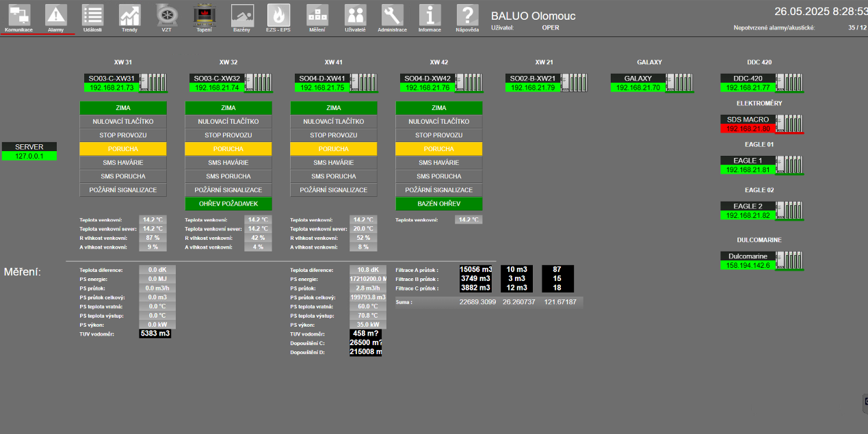Image resolution: width=868 pixels, height=434 pixels.
Task: Open the Administrace wrench icon
Action: (x=392, y=15)
